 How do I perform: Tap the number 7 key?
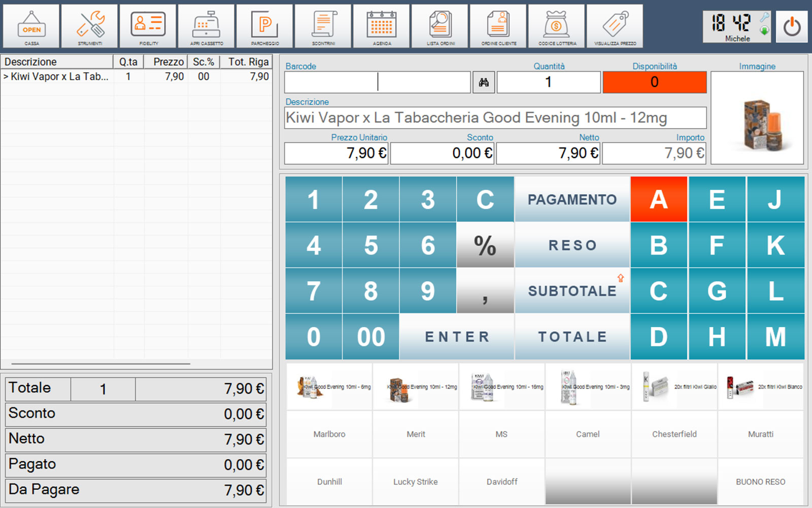314,291
